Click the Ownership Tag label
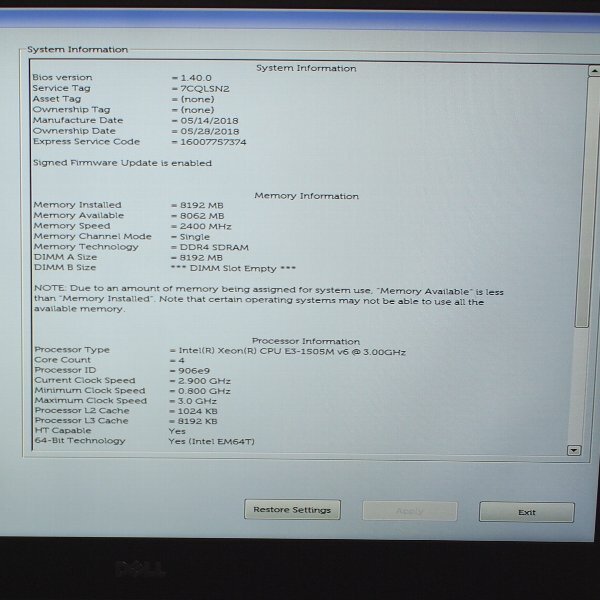The image size is (600, 600). click(x=72, y=109)
